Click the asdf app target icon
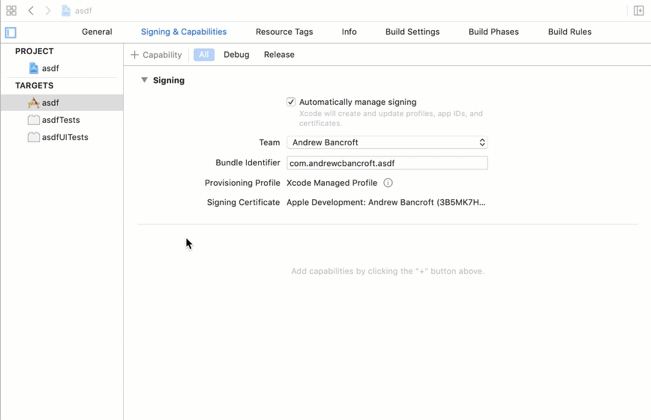Image resolution: width=651 pixels, height=420 pixels. (34, 103)
